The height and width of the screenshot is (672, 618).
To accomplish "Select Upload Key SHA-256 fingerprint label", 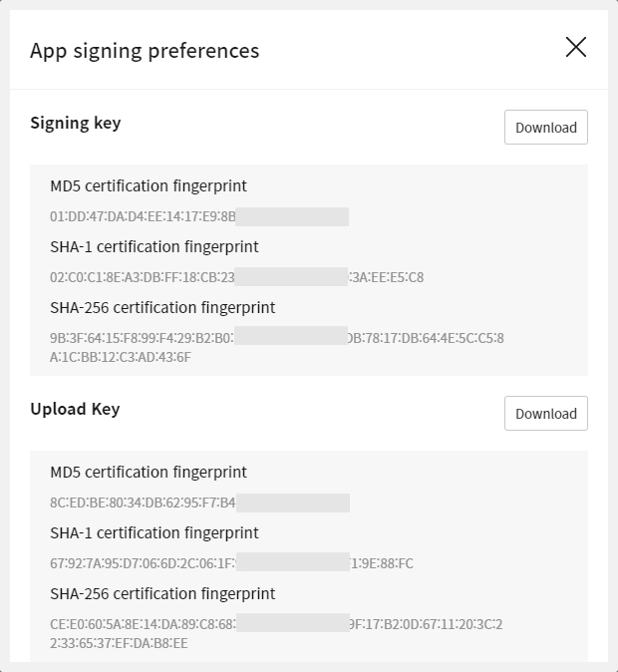I will [x=162, y=593].
